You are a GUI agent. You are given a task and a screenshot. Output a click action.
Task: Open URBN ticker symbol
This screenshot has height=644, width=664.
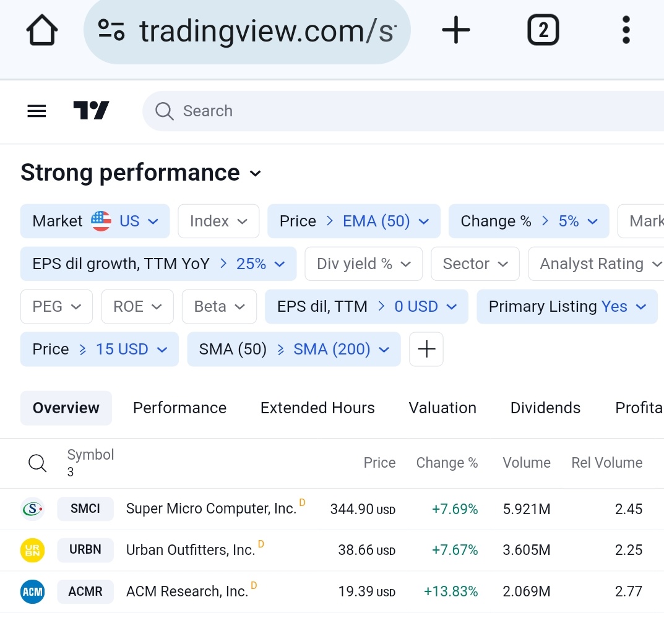pos(85,550)
